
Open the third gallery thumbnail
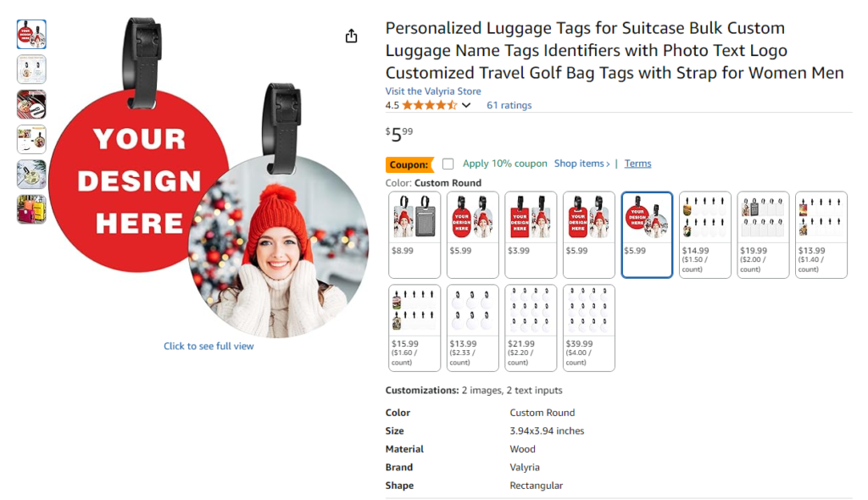coord(31,104)
